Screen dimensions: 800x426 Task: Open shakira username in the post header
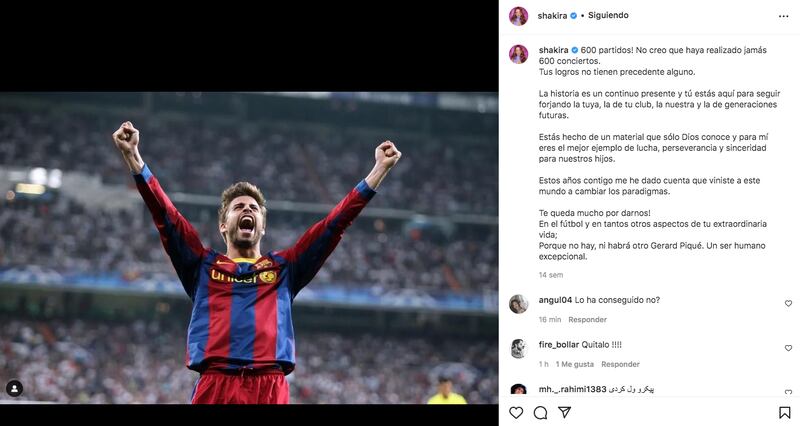coord(553,16)
